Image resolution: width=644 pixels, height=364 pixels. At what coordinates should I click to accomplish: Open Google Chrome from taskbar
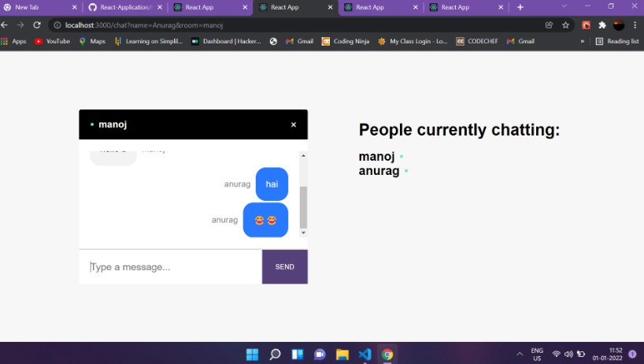(387, 354)
